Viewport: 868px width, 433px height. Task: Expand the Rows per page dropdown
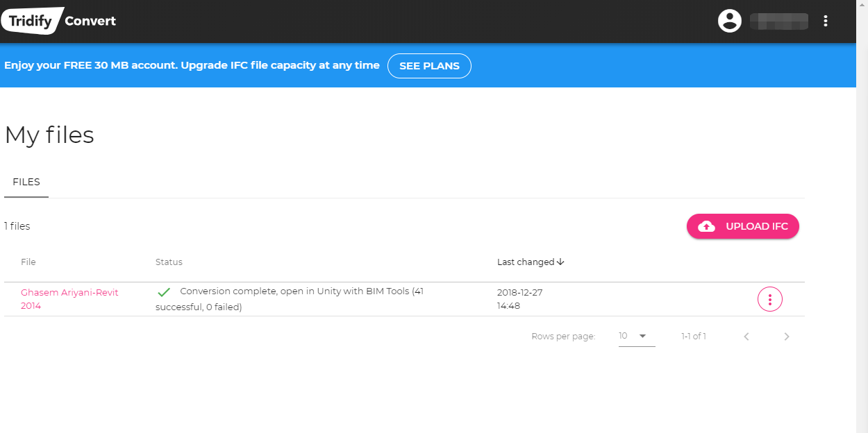[x=637, y=337]
